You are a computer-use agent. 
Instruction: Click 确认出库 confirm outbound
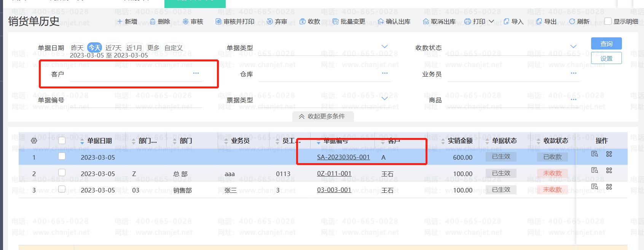point(394,21)
